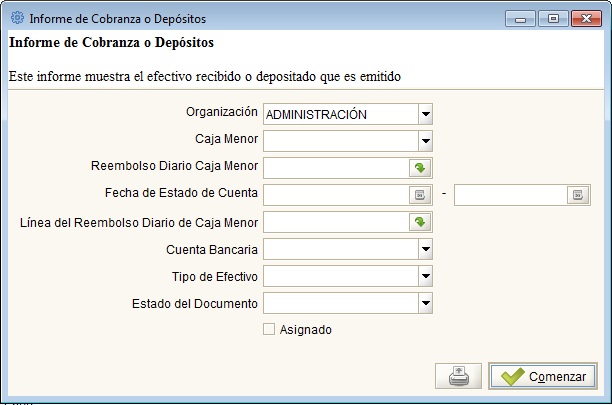Image resolution: width=612 pixels, height=405 pixels.
Task: Open Reembolso Diario Caja Menor lookup icon
Action: click(420, 168)
